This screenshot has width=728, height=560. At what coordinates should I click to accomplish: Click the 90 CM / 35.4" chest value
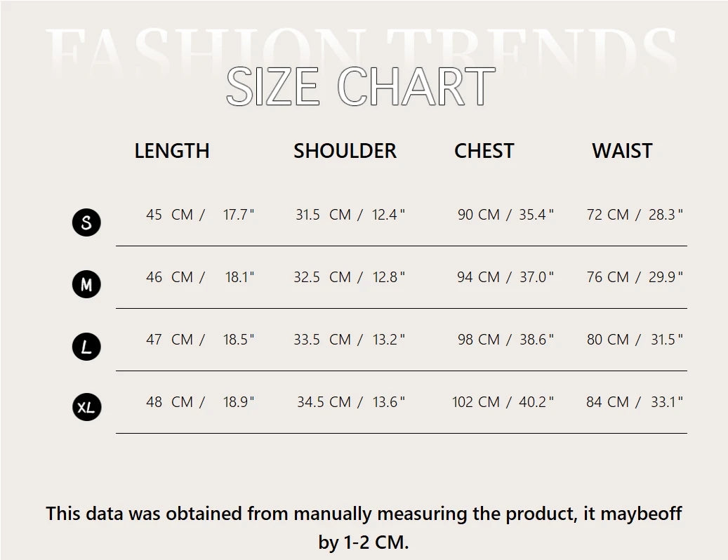(x=505, y=214)
